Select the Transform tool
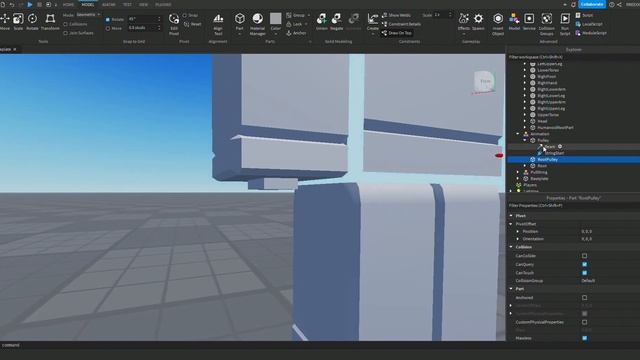 [50, 21]
